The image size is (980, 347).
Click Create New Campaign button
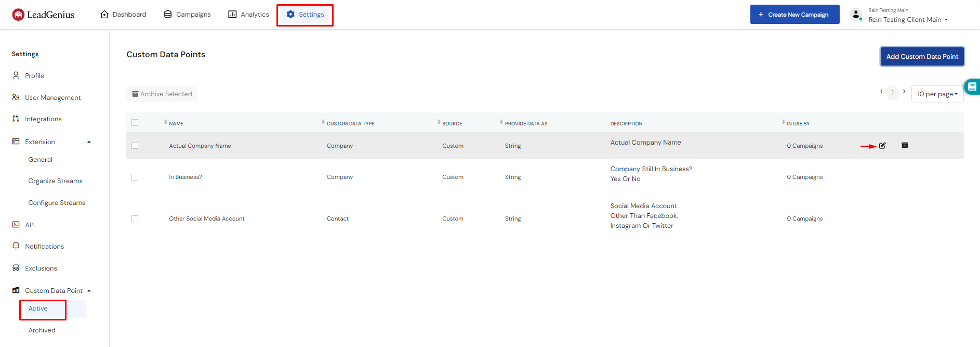[794, 15]
